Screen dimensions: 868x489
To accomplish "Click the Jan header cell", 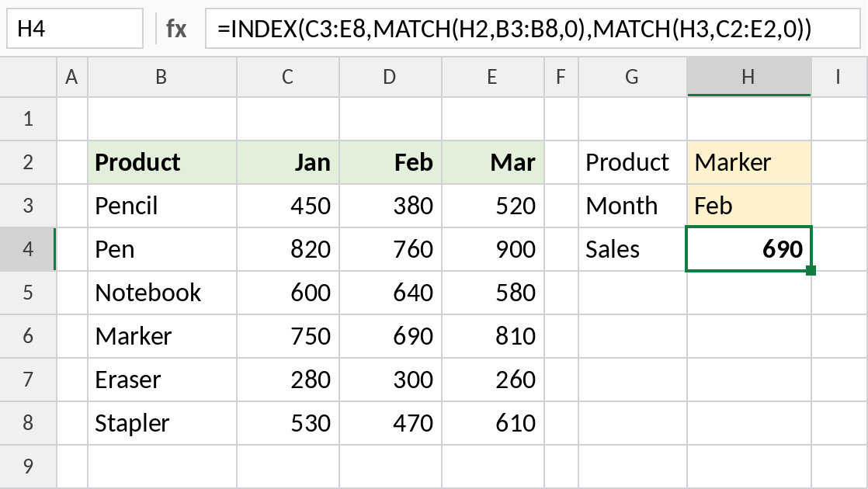I will tap(288, 162).
